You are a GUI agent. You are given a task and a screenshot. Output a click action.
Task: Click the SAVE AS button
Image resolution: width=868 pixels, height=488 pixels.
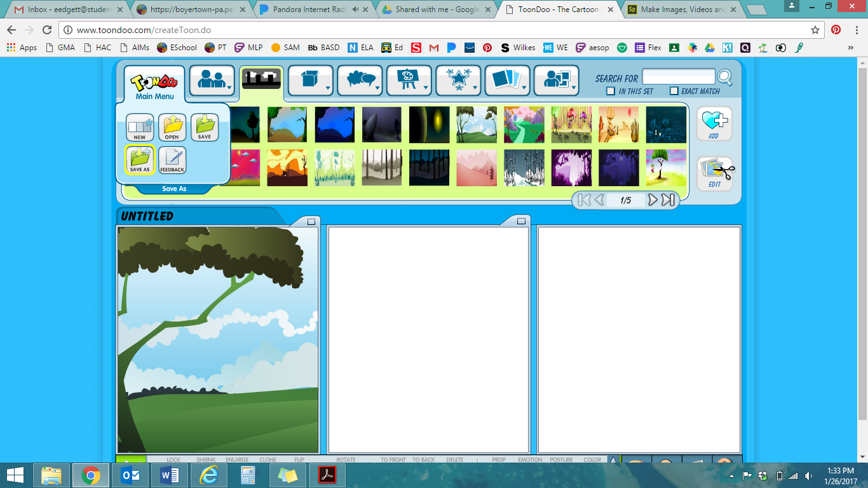(139, 159)
